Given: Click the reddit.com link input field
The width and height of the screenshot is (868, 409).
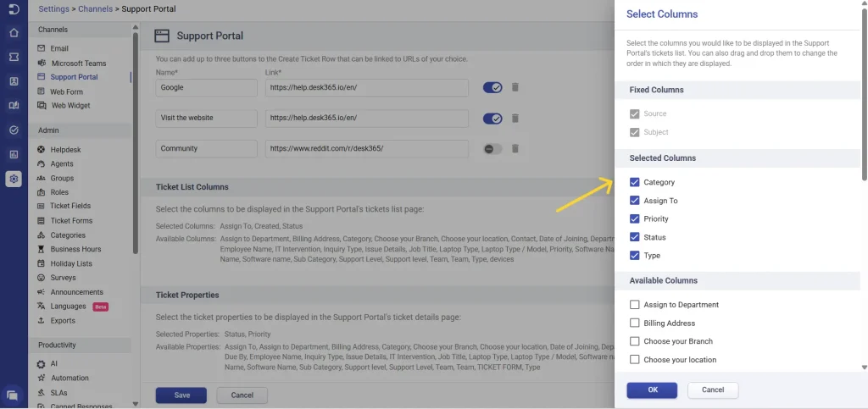Looking at the screenshot, I should [x=367, y=149].
